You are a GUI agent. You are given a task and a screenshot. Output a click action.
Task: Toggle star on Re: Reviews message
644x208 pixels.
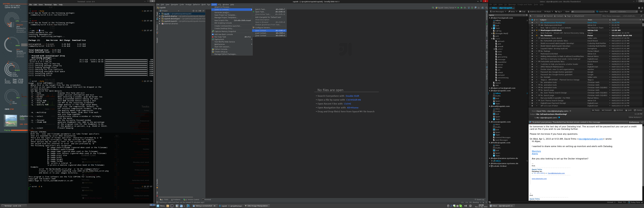coord(532,35)
